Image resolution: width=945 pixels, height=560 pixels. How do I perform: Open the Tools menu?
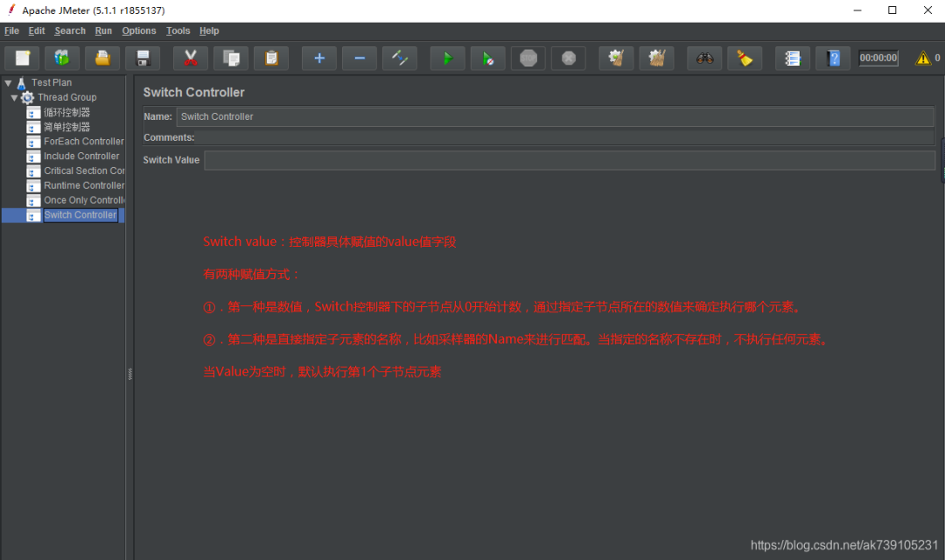(x=178, y=31)
